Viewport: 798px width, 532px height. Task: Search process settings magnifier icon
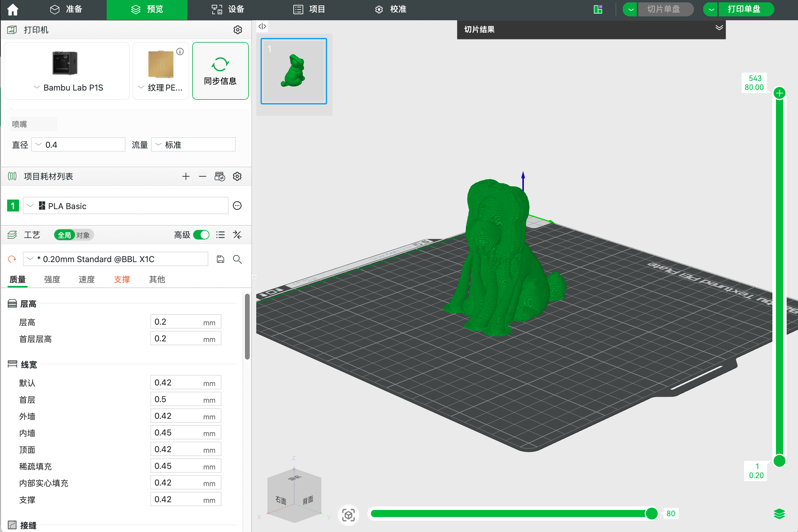coord(237,259)
